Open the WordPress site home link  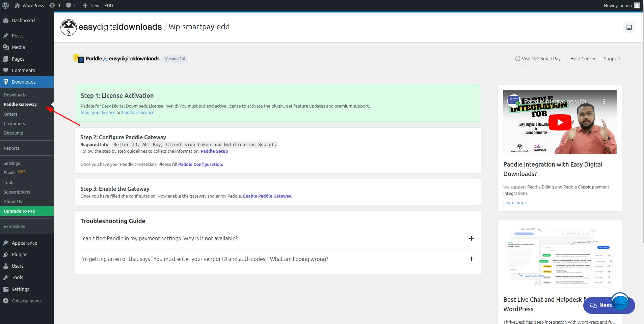point(29,5)
